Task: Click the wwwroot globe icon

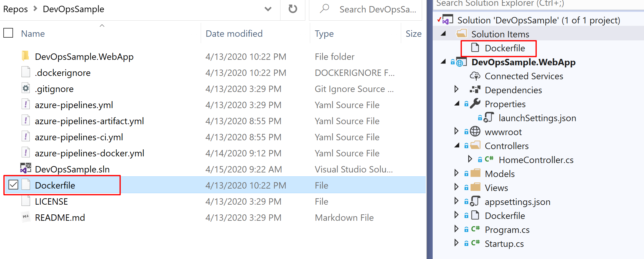Action: 475,131
